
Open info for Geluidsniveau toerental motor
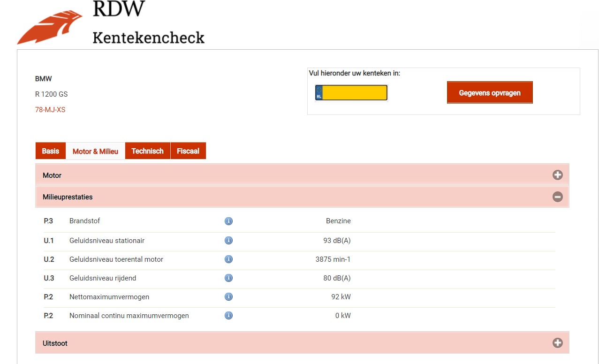point(228,259)
